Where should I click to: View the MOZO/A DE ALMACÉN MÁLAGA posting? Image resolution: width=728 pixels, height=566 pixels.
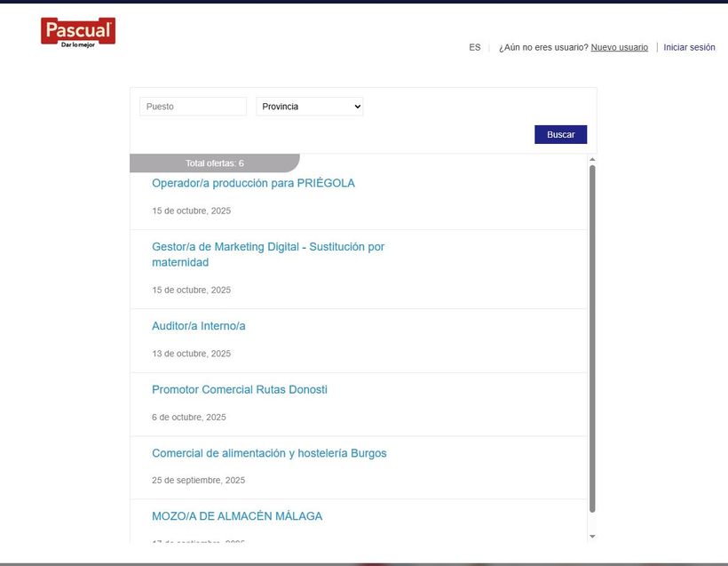tap(237, 515)
